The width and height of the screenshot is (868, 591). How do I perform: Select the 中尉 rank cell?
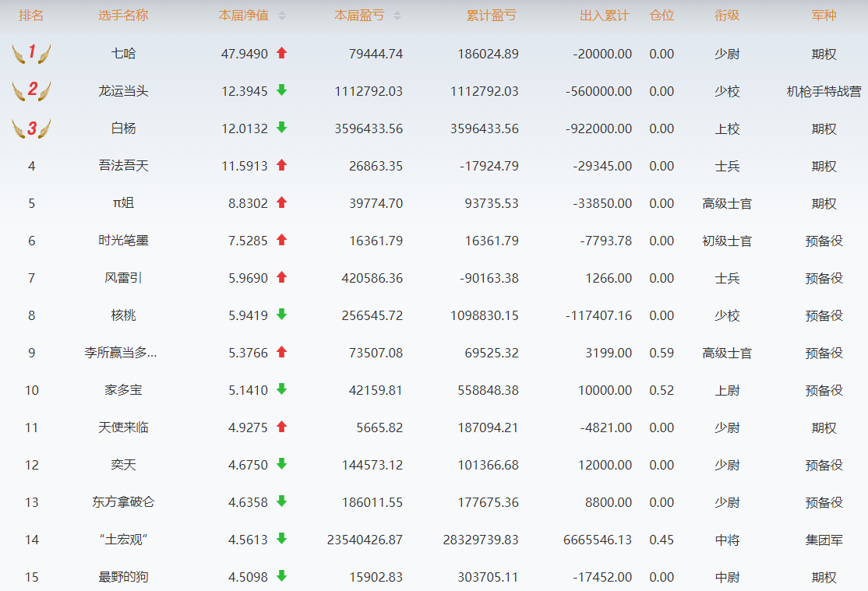[x=727, y=577]
